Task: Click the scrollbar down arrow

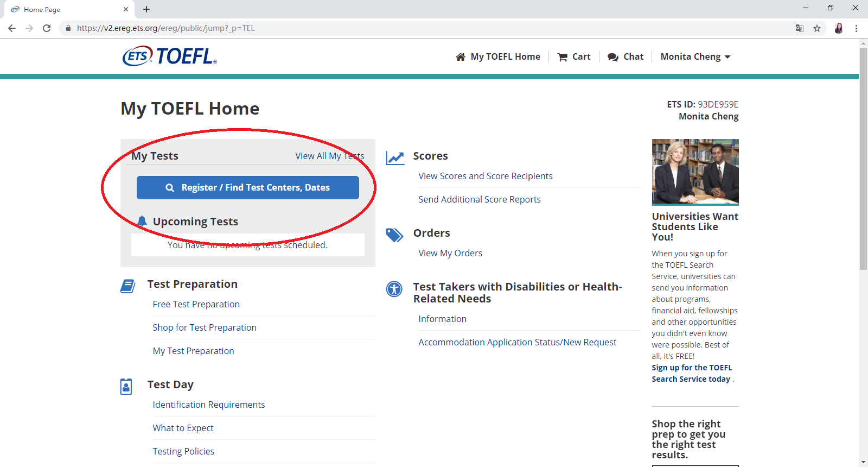Action: [863, 462]
